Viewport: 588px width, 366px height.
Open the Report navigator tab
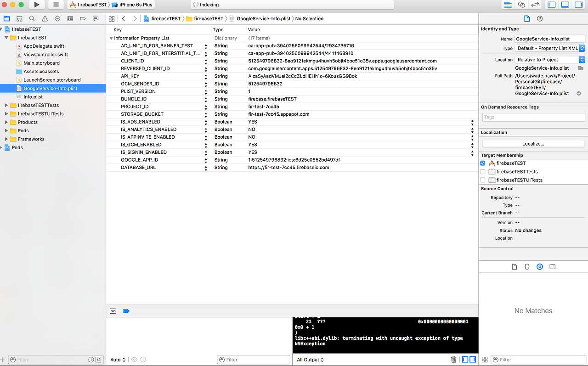tap(96, 19)
